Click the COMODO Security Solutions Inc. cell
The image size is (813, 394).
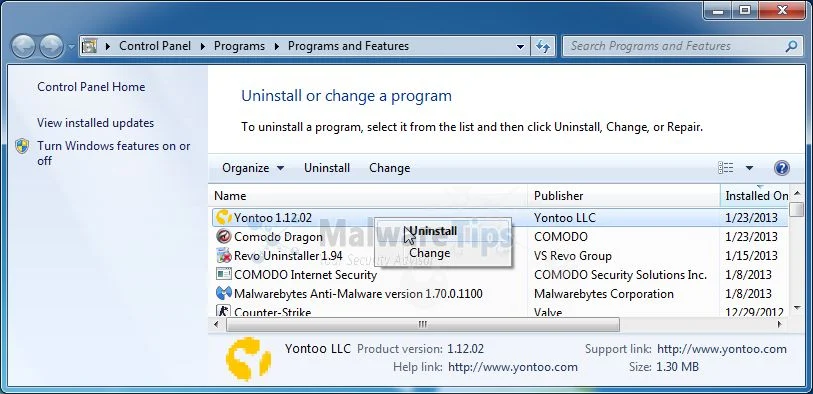point(620,275)
